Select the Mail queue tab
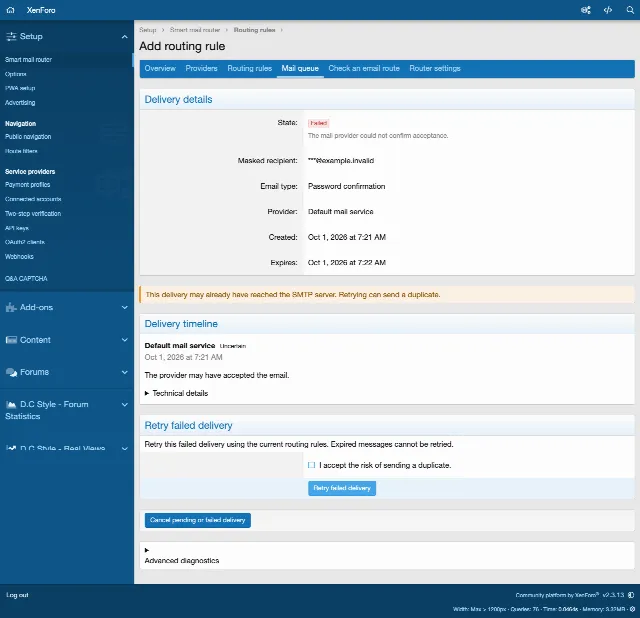This screenshot has height=618, width=640. 300,69
